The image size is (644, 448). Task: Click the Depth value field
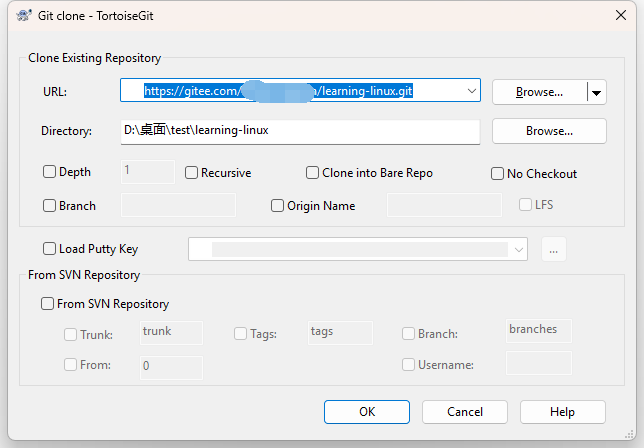coord(148,172)
